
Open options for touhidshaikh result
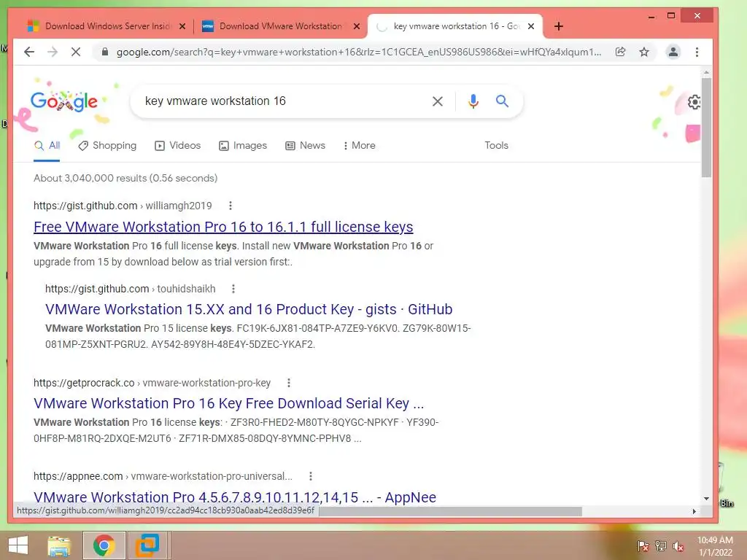(x=233, y=289)
